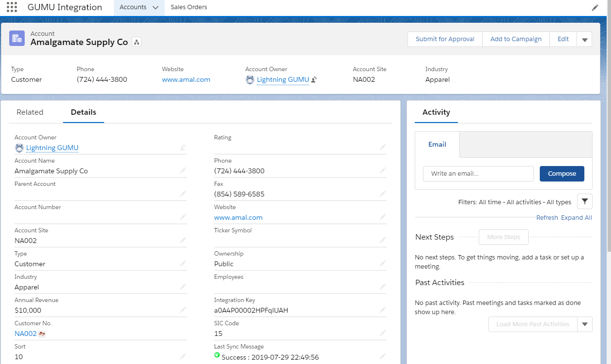Open more actions dropdown beside Edit
This screenshot has height=364, width=611.
point(584,40)
